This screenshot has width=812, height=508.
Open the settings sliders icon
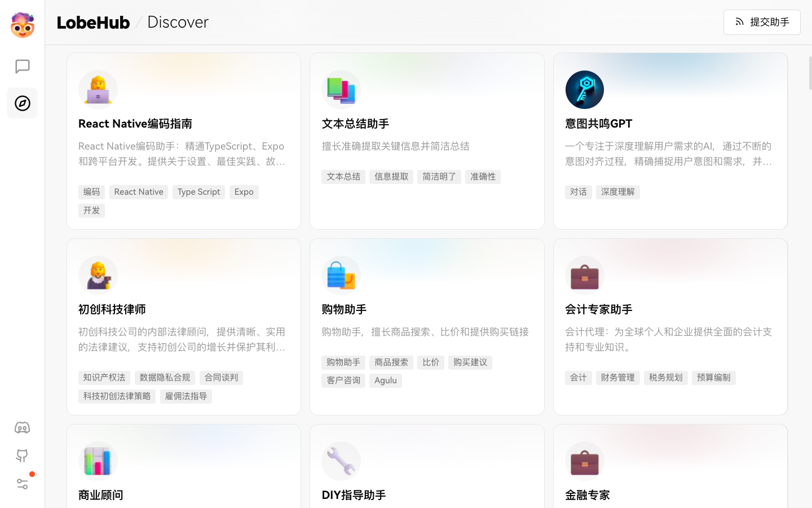(22, 484)
